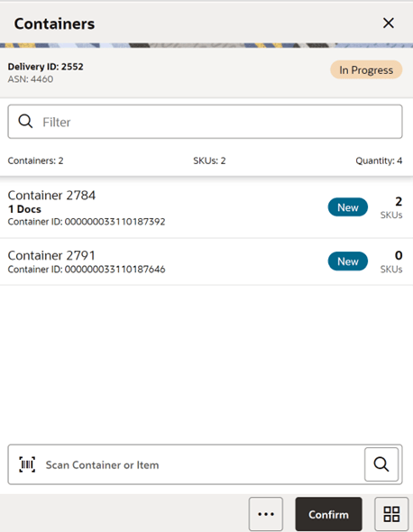Click the search button beside the scan field

point(381,464)
